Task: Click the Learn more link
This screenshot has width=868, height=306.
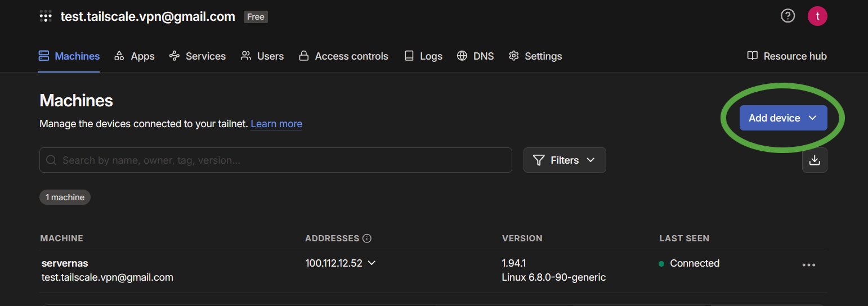Action: (276, 124)
